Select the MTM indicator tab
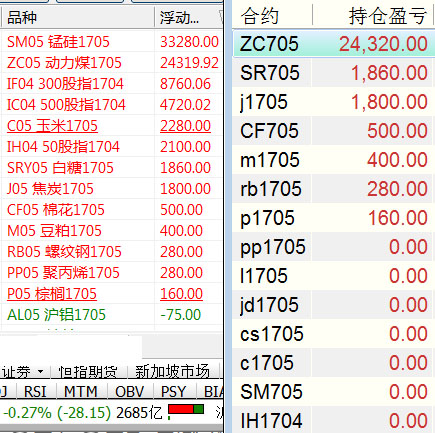 [x=81, y=392]
